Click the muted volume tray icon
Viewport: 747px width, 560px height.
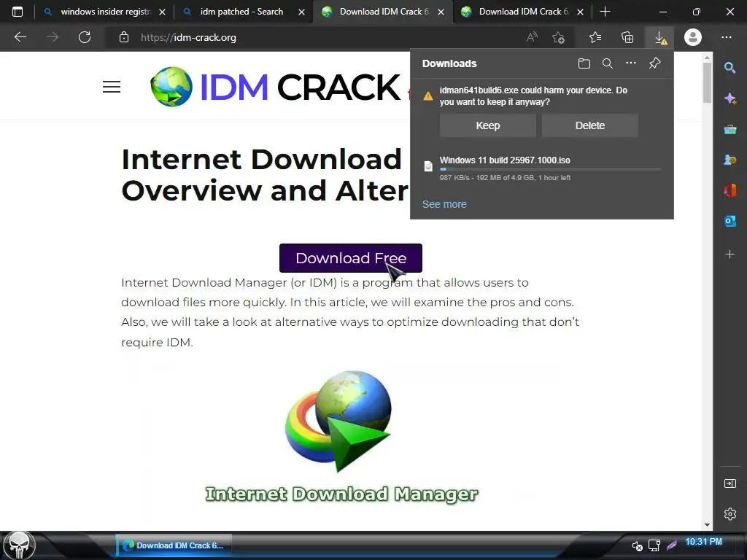[x=637, y=545]
